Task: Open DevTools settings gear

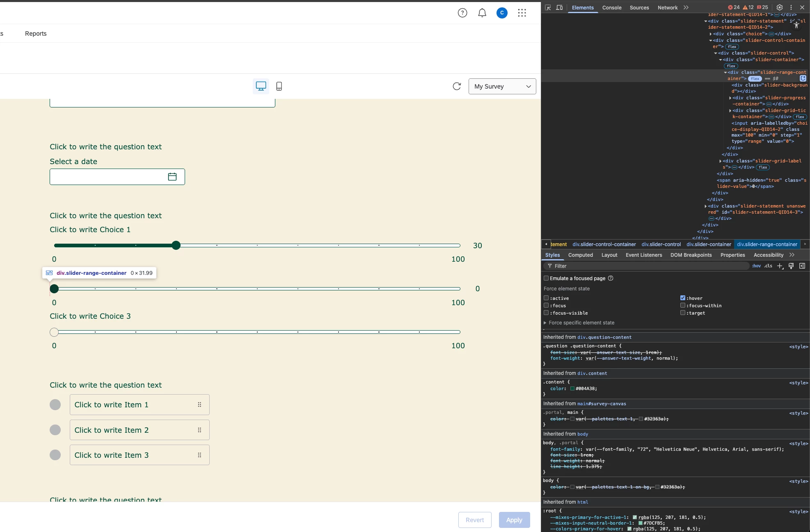Action: [x=779, y=7]
